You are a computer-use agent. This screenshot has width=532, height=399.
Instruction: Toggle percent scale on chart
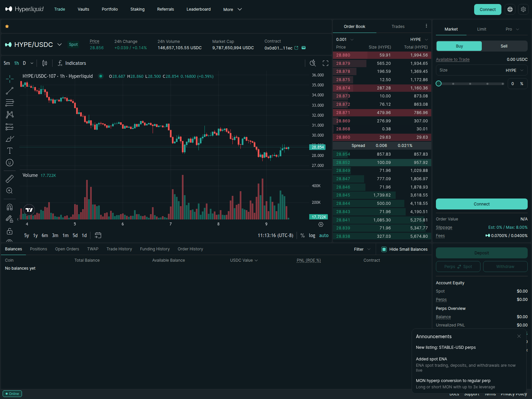(303, 235)
